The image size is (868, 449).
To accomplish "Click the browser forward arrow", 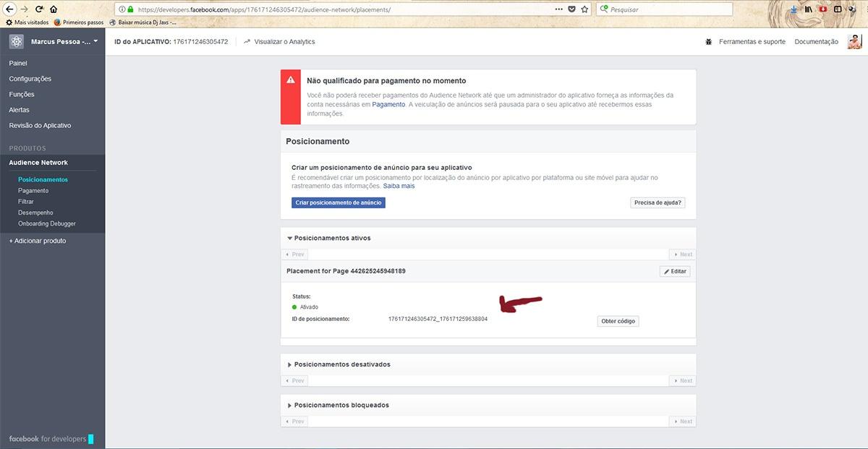I will (26, 9).
